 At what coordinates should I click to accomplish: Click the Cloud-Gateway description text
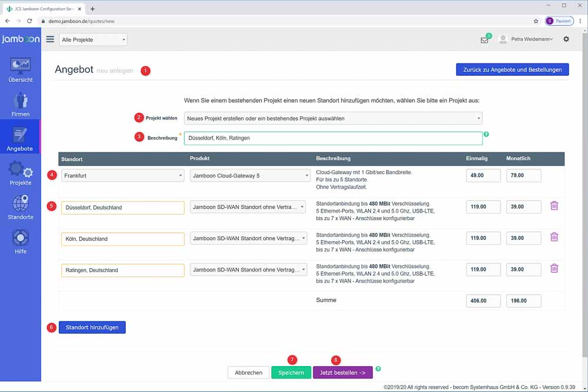[364, 180]
